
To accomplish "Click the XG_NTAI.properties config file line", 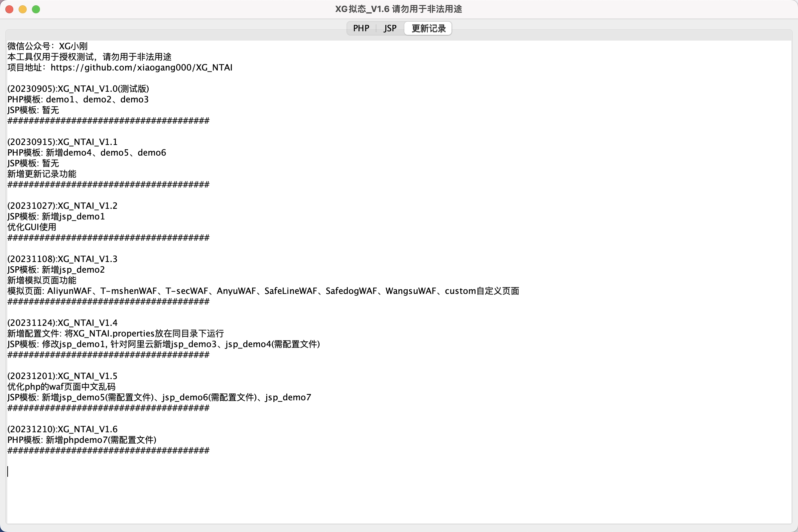I will tap(115, 333).
